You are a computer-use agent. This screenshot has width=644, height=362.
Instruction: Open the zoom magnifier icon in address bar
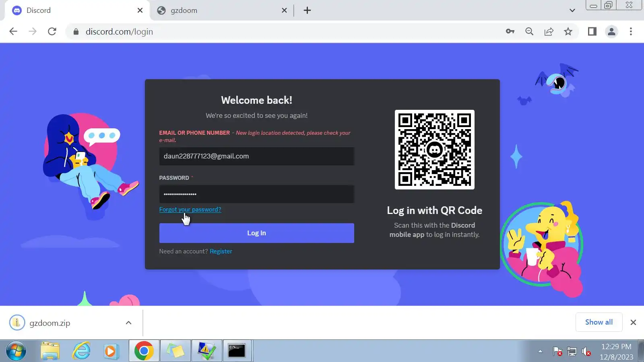(x=529, y=31)
